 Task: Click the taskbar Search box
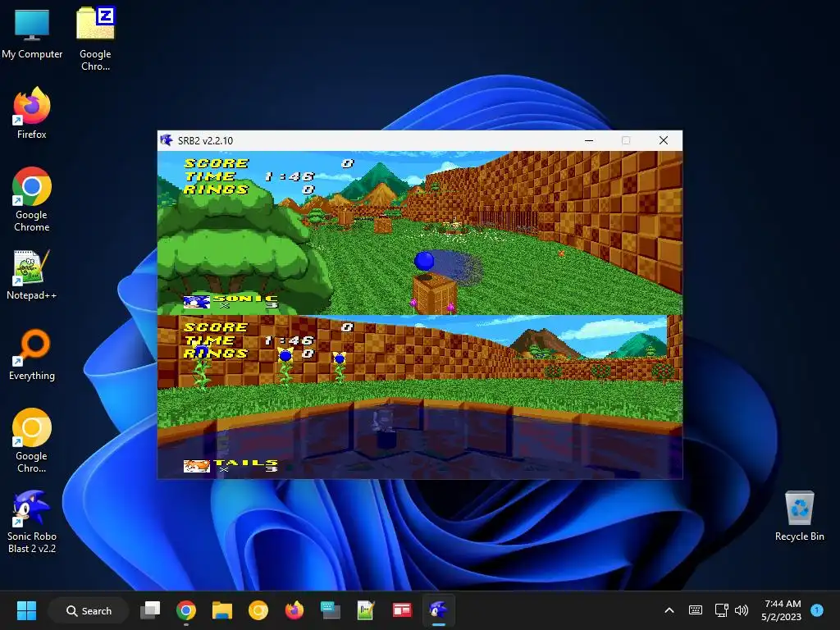tap(89, 610)
